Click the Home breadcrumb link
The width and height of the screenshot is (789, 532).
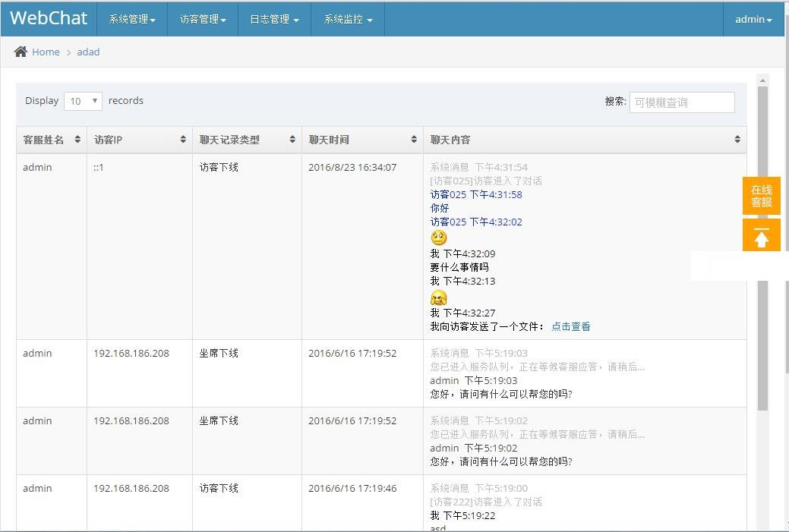click(46, 52)
